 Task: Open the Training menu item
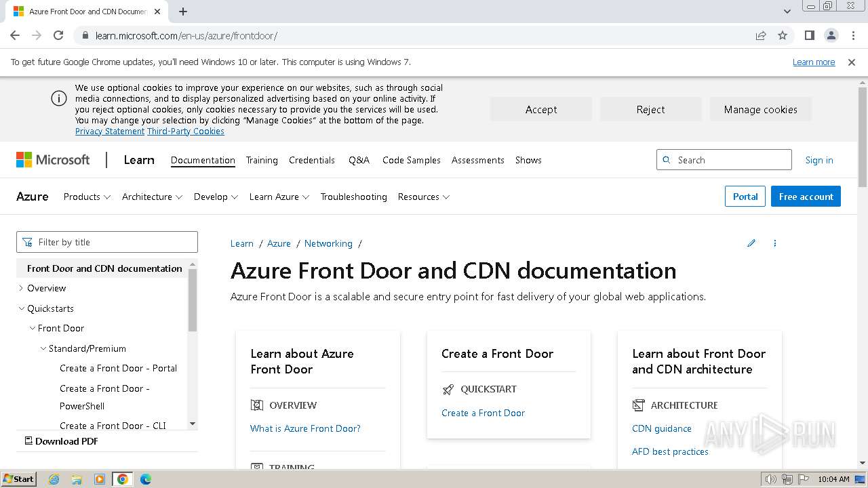[262, 160]
